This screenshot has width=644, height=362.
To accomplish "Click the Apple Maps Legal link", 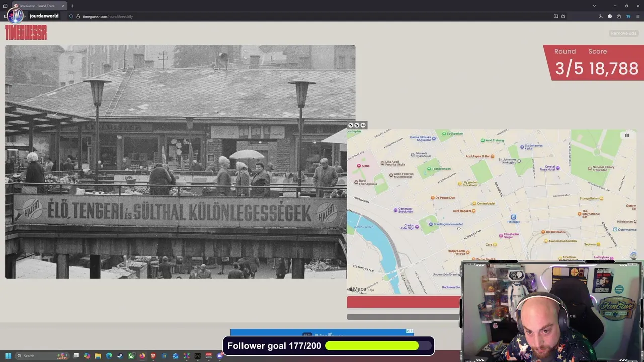I will (x=371, y=290).
